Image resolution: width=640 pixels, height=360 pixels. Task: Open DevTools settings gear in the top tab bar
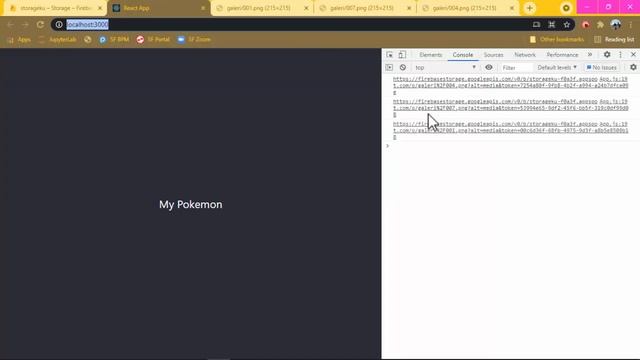click(607, 55)
